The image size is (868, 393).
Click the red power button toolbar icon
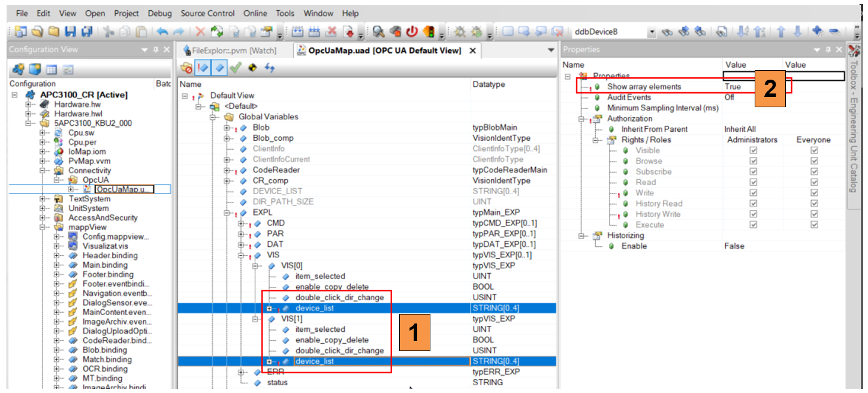(x=412, y=32)
